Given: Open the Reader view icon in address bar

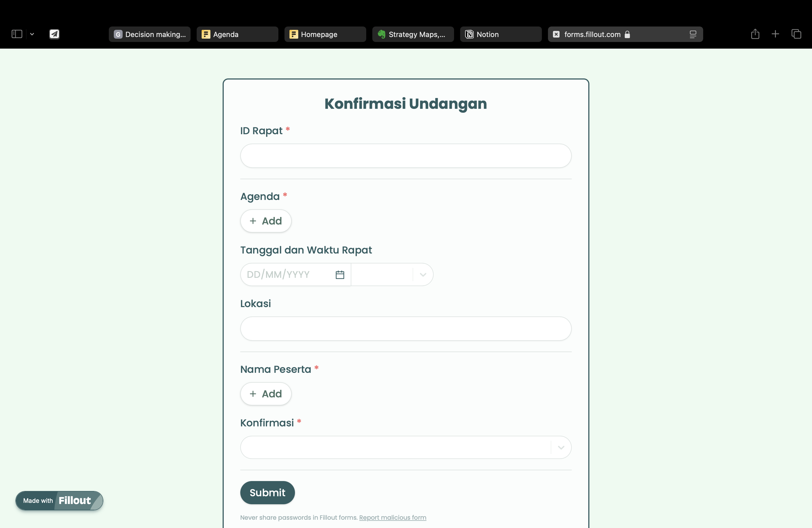Looking at the screenshot, I should 693,34.
